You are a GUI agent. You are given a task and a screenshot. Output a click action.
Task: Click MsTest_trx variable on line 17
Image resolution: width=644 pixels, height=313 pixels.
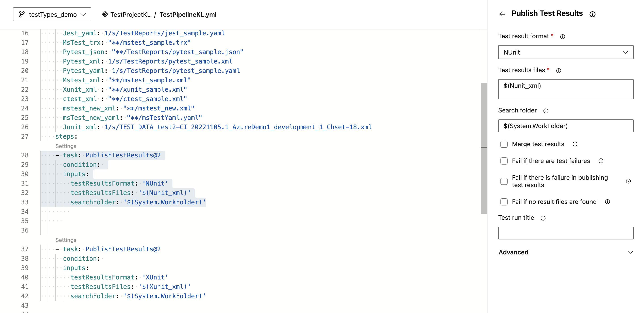pos(81,42)
